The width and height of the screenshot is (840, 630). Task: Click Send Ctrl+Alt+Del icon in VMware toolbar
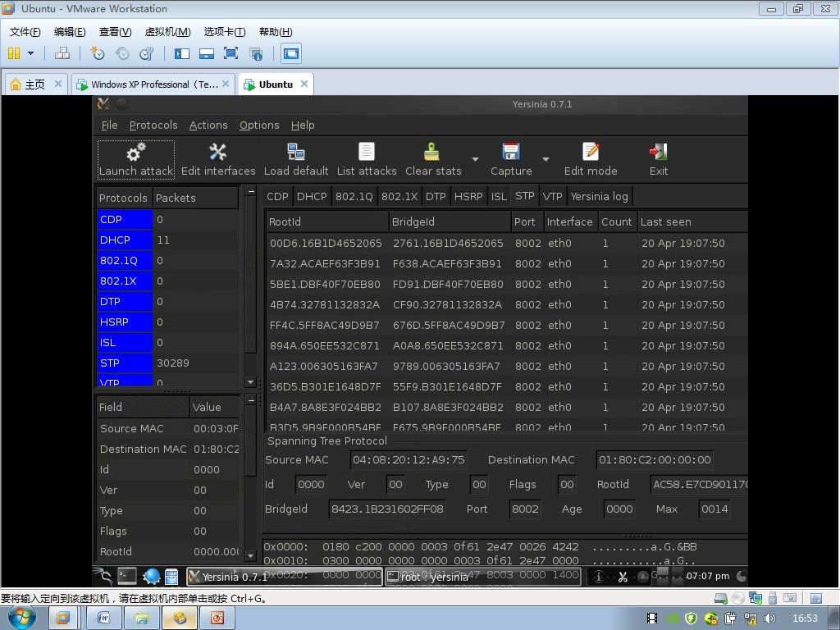click(62, 53)
